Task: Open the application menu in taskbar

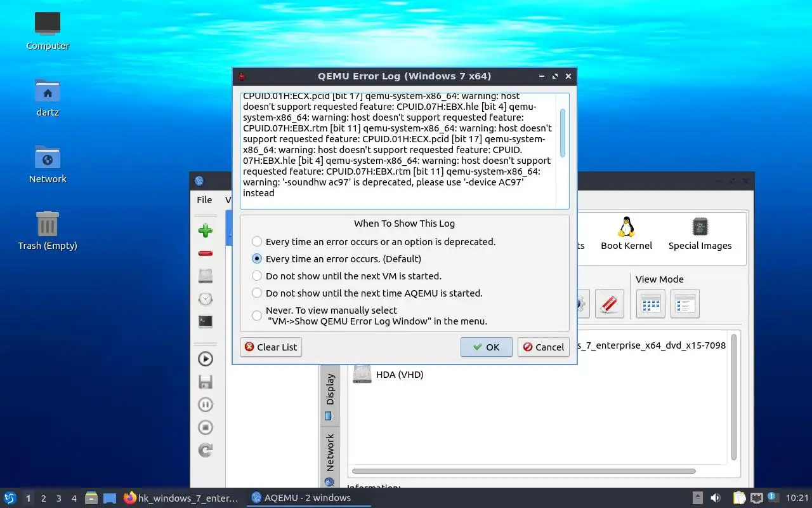Action: pyautogui.click(x=10, y=498)
